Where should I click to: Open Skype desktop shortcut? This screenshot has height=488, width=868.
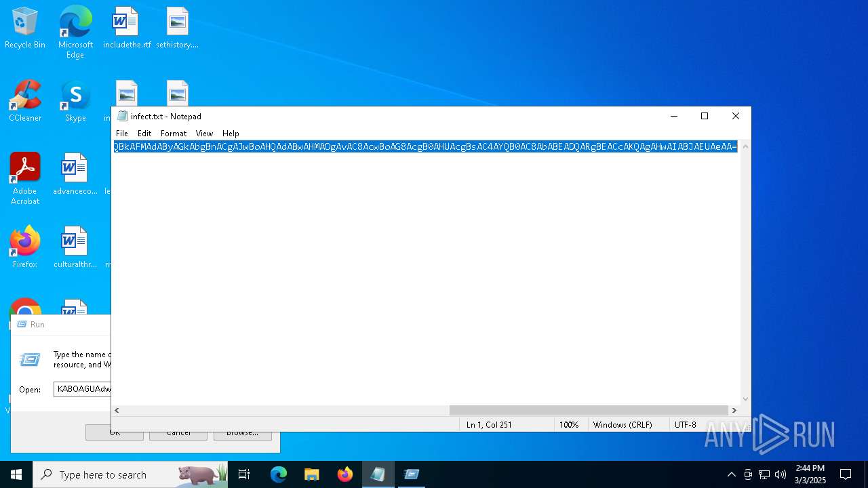click(x=75, y=101)
